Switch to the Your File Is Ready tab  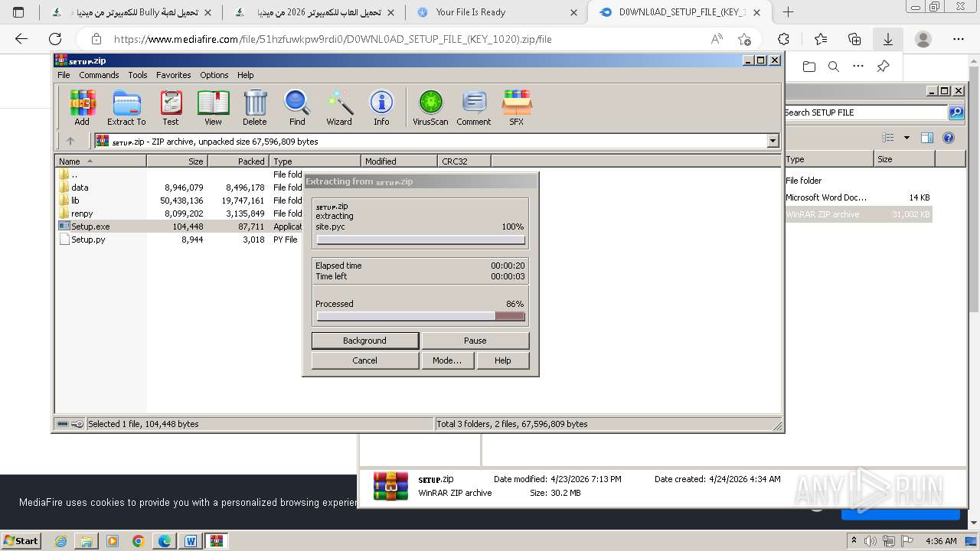coord(498,12)
